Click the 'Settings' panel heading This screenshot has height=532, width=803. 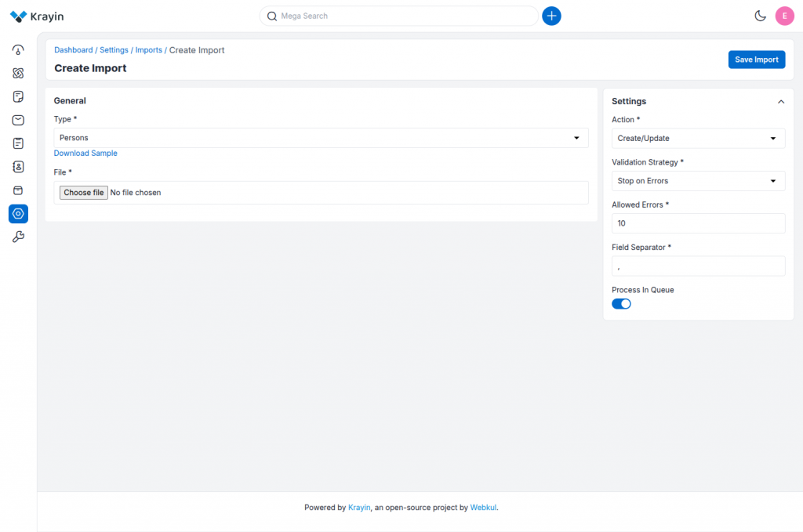629,101
